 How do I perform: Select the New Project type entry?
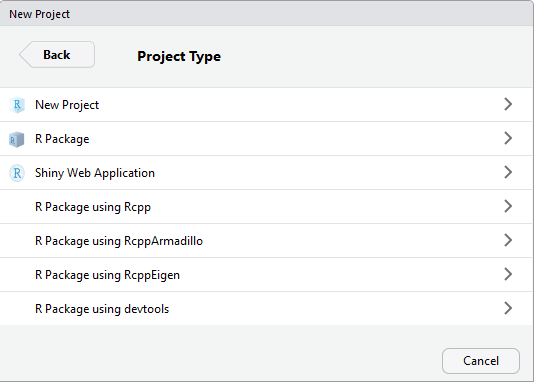click(x=266, y=105)
